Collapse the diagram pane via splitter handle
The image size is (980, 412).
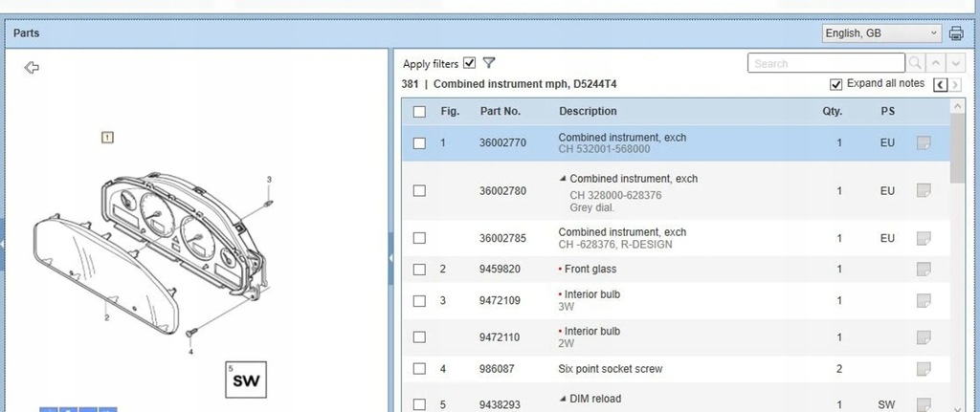click(x=391, y=258)
